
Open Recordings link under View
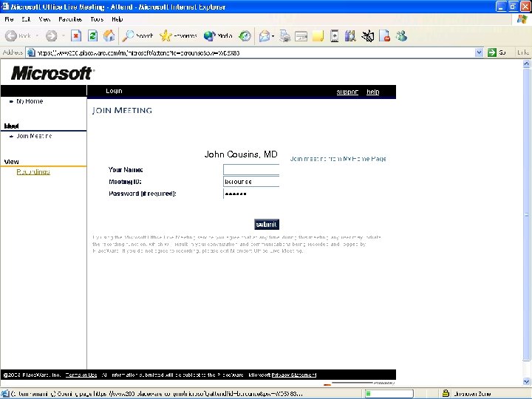(33, 172)
